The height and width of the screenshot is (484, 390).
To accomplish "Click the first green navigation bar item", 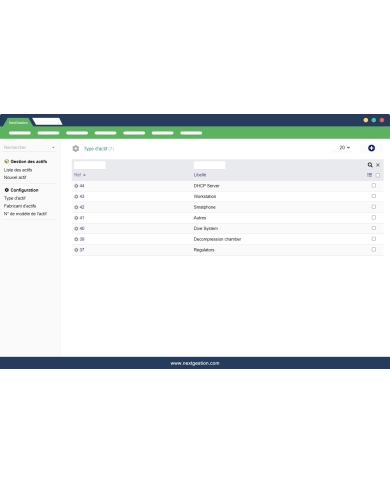I will click(20, 133).
